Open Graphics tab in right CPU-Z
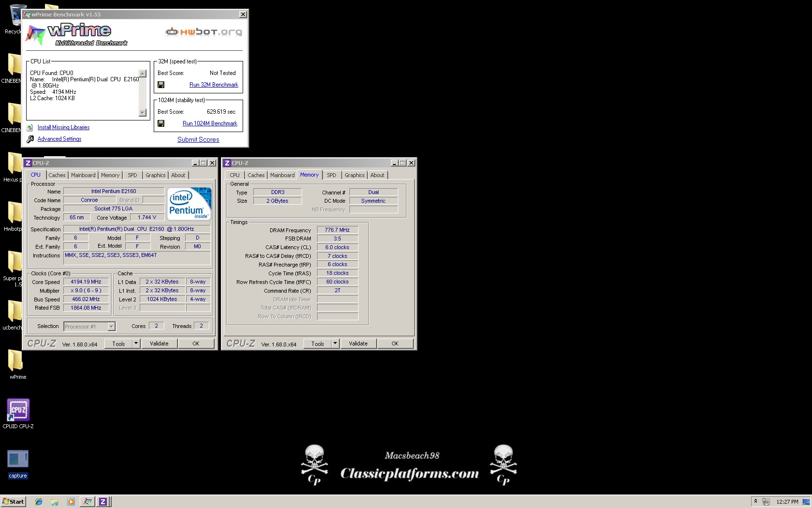The image size is (812, 508). coord(355,175)
